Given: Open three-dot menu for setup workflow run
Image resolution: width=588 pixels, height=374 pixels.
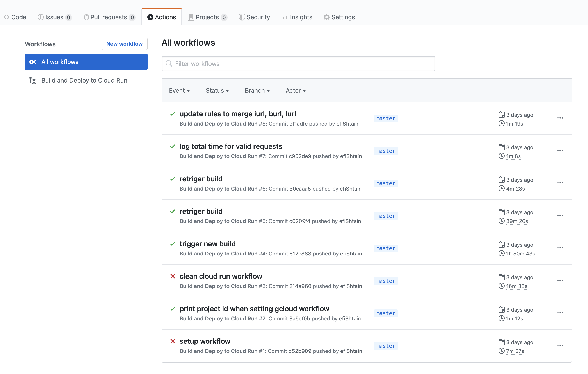Looking at the screenshot, I should click(560, 345).
